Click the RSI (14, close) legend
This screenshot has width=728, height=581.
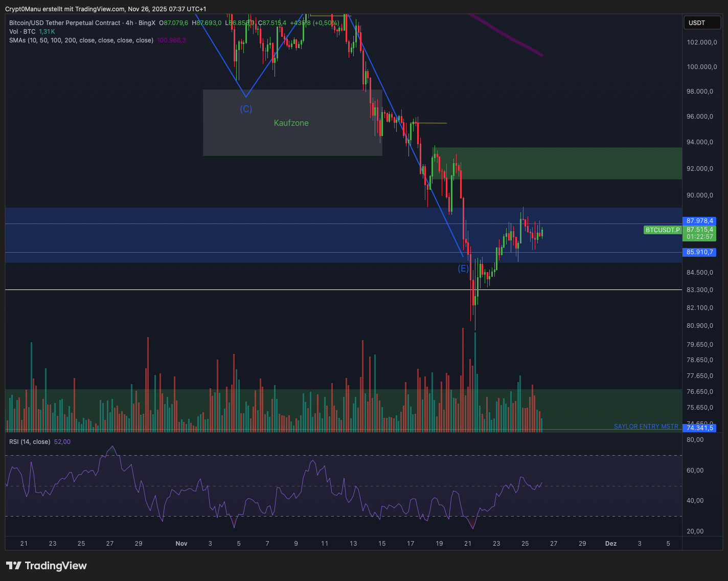point(30,442)
